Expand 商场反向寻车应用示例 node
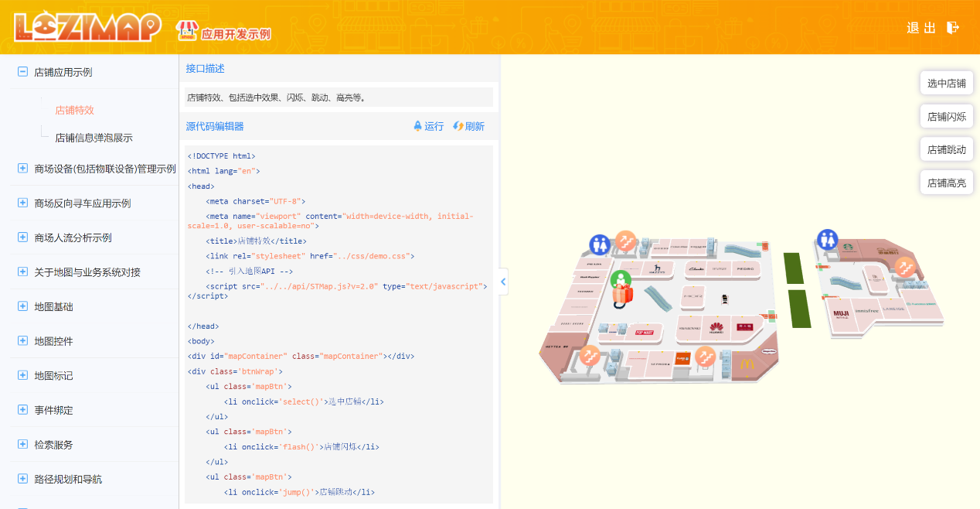980x509 pixels. pyautogui.click(x=22, y=203)
